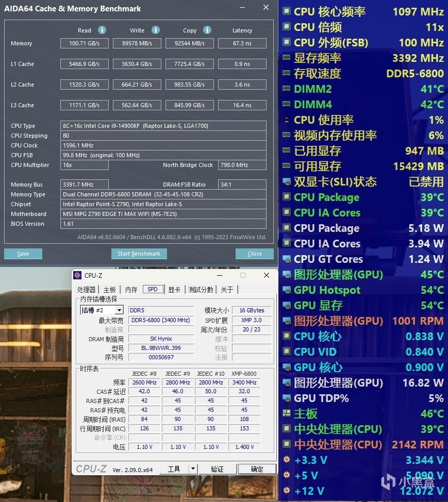The width and height of the screenshot is (448, 502).
Task: Click the monitor icon beside CPU GT Cores
Action: click(x=286, y=259)
